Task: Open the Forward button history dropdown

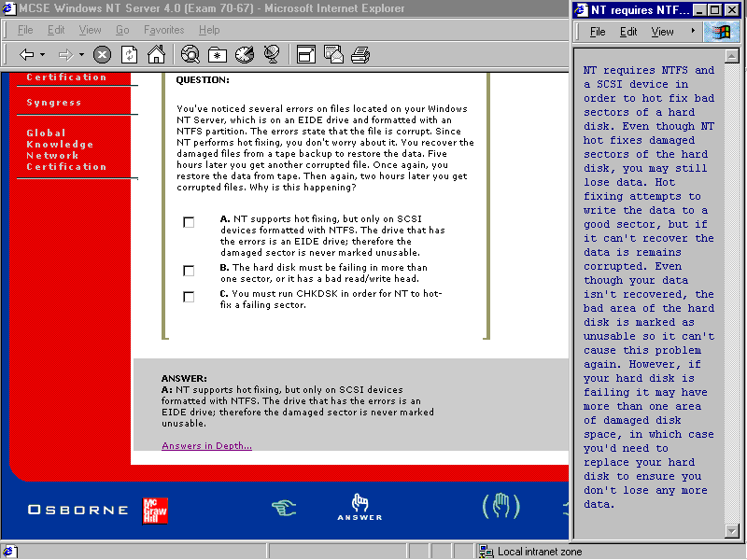Action: [x=82, y=55]
